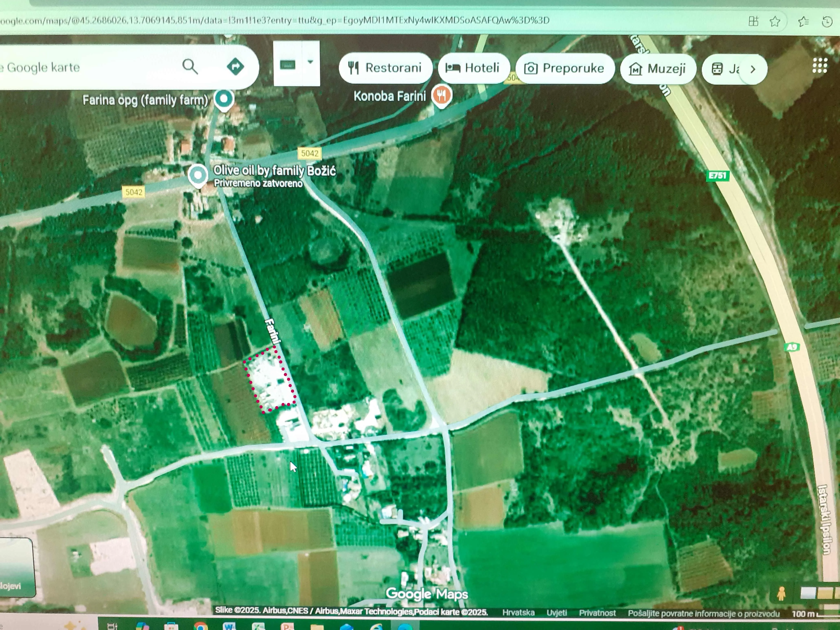Open the favorites list icon
This screenshot has height=630, width=840.
point(804,21)
